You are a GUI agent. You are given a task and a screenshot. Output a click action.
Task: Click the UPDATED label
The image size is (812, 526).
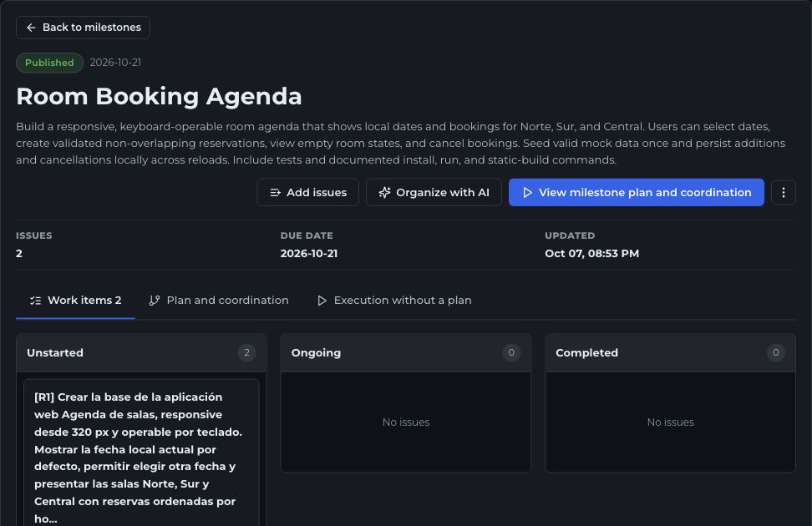570,235
